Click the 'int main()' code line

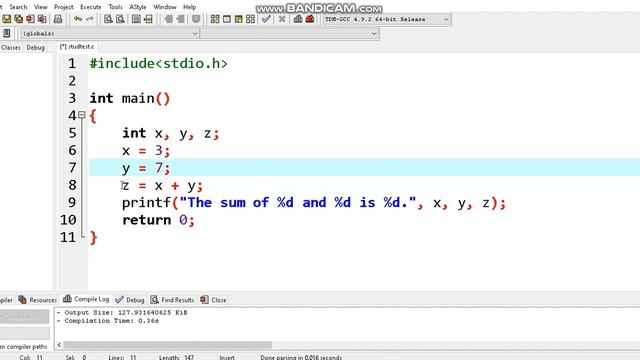[x=130, y=98]
